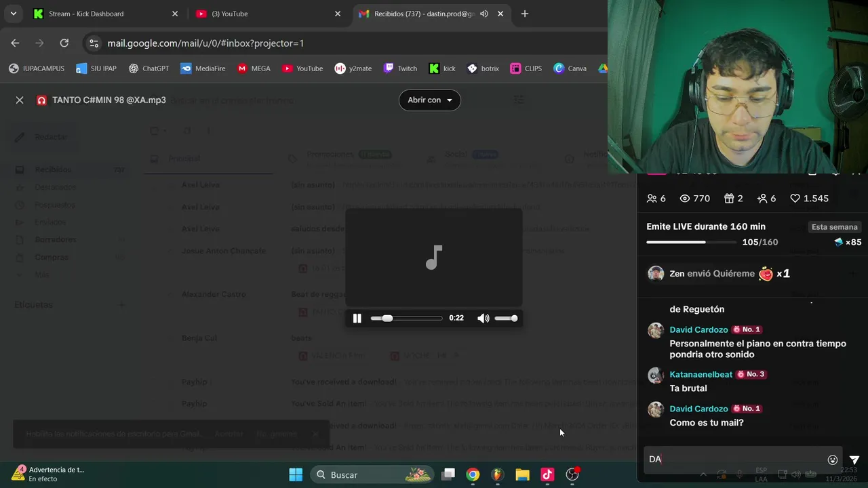Open the 'Advertencia de t...' weather widget
Image resolution: width=868 pixels, height=488 pixels.
click(x=47, y=474)
